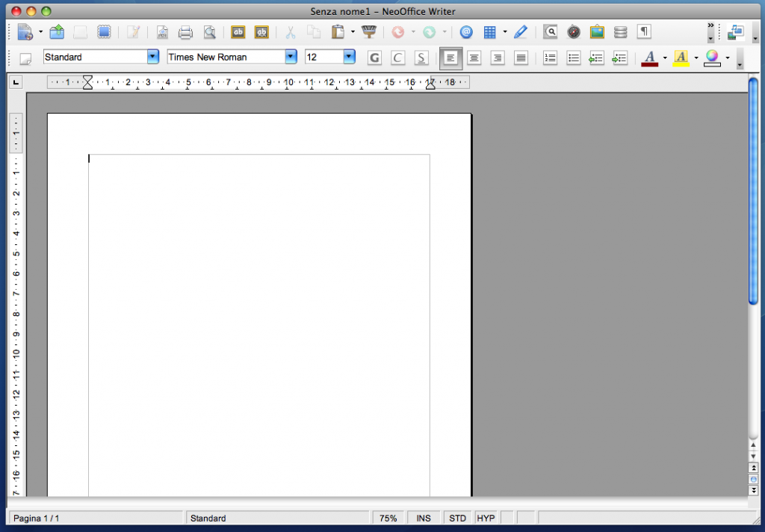Insert a hyperlink with the @ icon
The width and height of the screenshot is (765, 532).
point(466,32)
